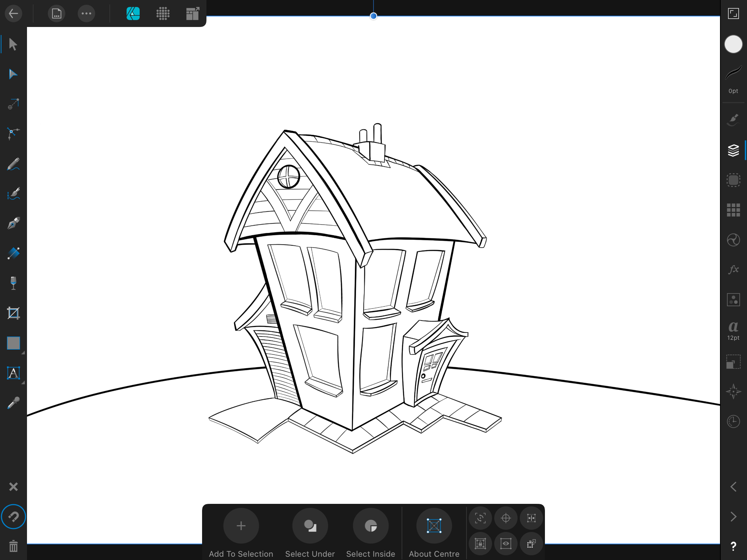
Task: Select the Node tool
Action: click(13, 74)
